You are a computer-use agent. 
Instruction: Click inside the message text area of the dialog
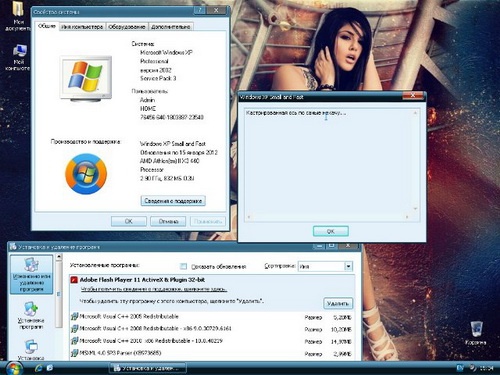(328, 163)
